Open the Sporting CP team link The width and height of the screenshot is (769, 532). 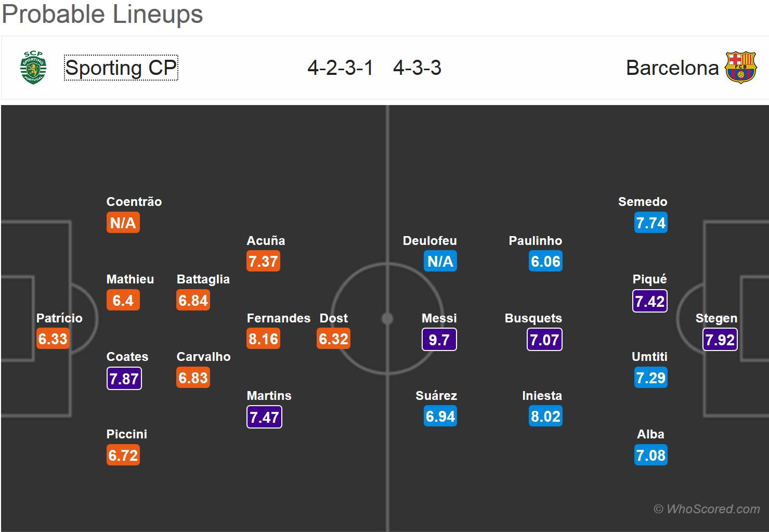[121, 68]
